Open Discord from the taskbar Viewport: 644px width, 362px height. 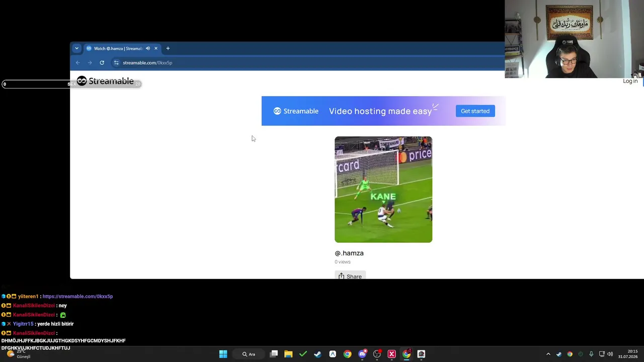click(362, 354)
